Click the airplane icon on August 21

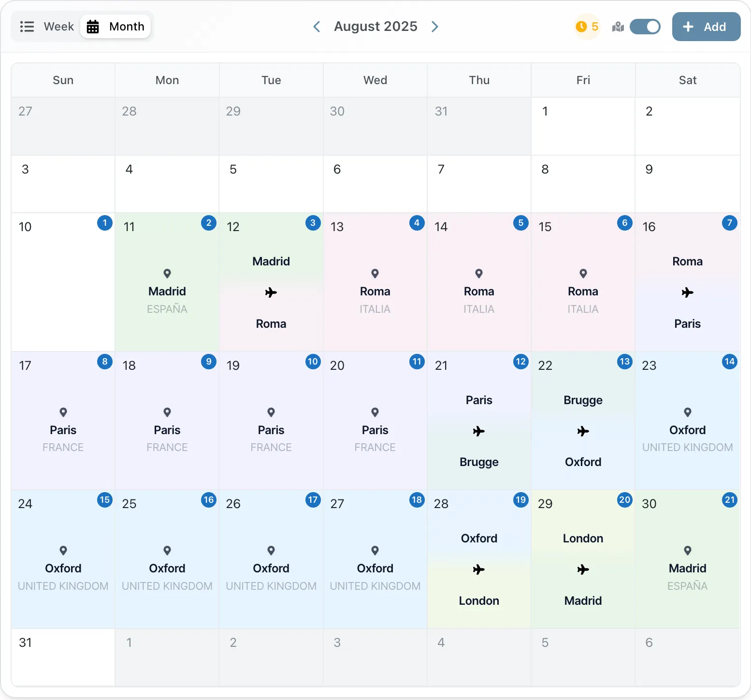[479, 431]
